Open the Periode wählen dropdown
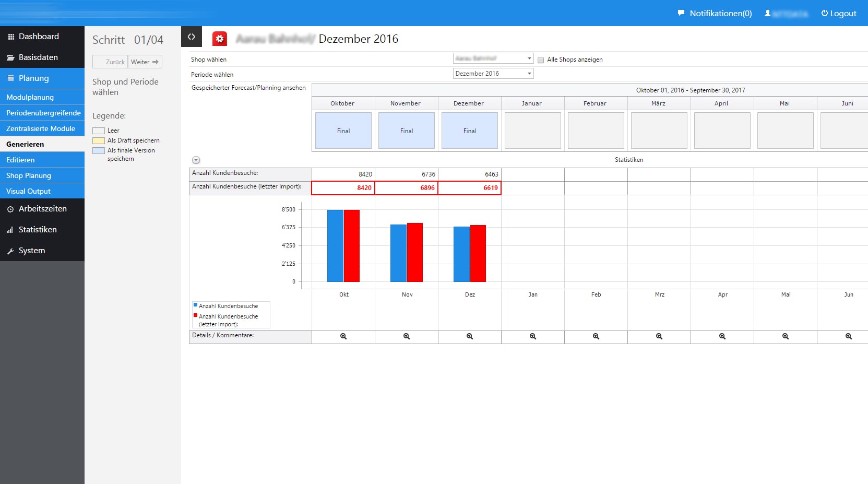868x484 pixels. click(493, 74)
